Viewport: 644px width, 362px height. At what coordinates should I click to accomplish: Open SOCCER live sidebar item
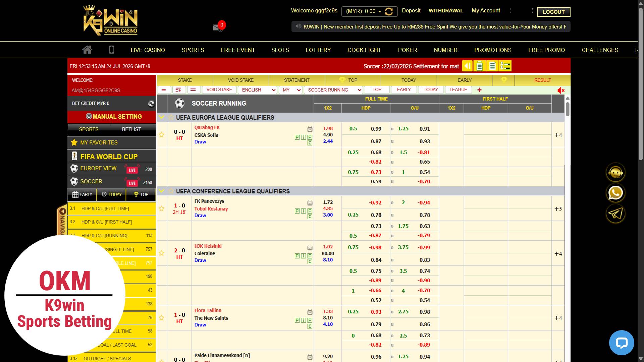(112, 182)
